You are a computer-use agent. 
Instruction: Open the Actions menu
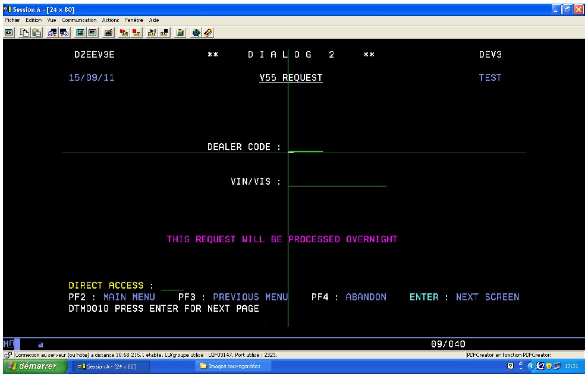[x=111, y=20]
